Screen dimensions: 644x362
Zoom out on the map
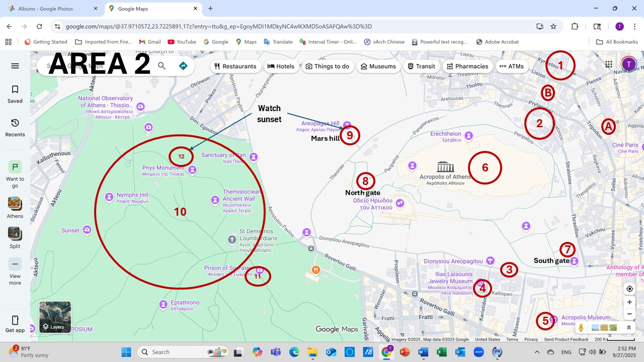point(629,314)
